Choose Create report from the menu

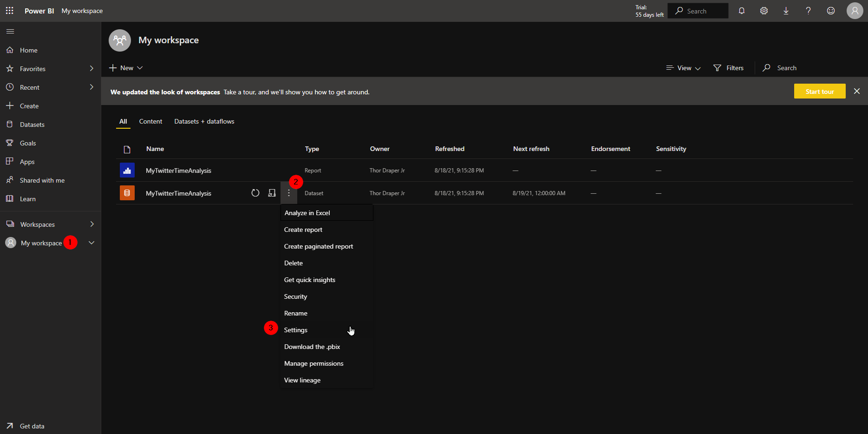(327, 230)
